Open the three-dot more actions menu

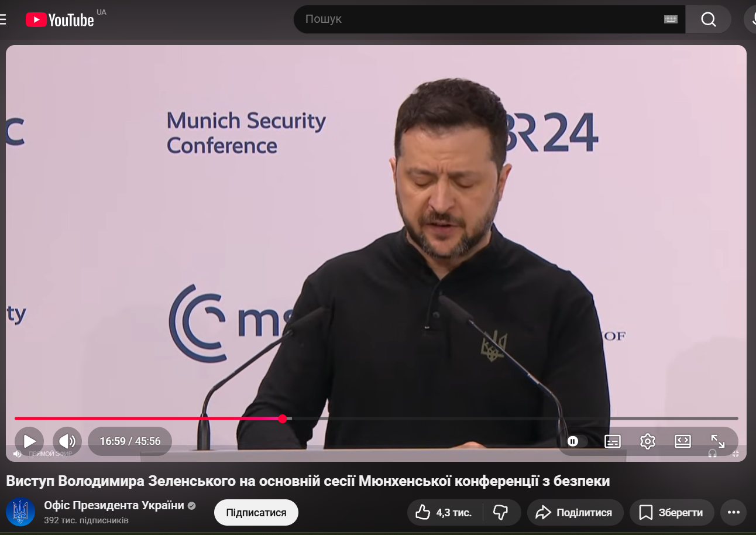[733, 513]
